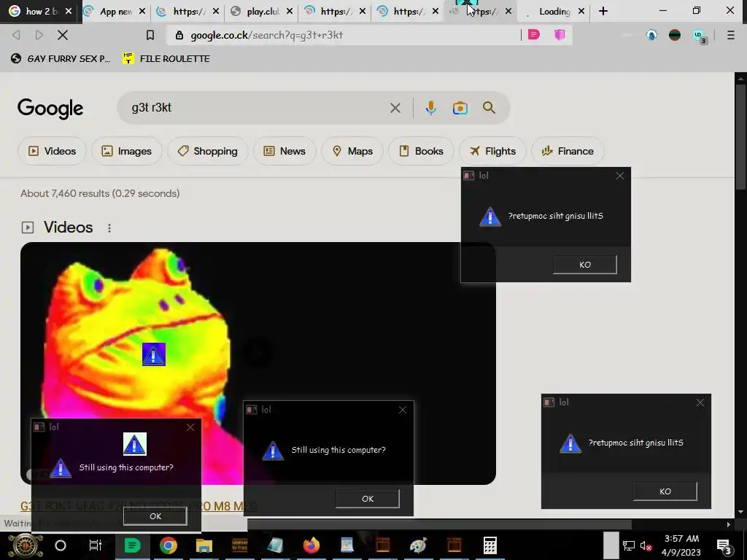Open the teal extension with badge 3
The width and height of the screenshot is (747, 560).
[x=699, y=36]
